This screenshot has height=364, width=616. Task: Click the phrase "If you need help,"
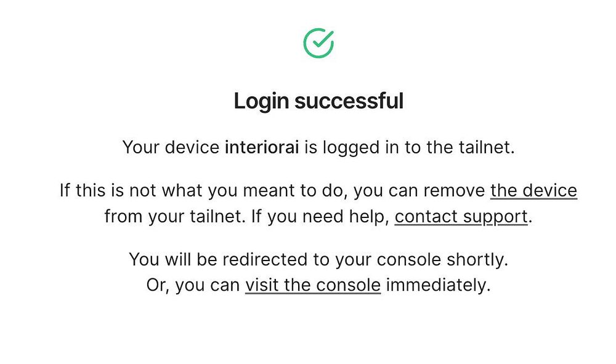[320, 216]
